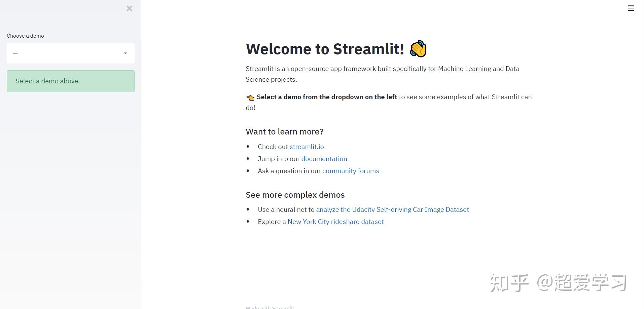
Task: Click the 'Made with Streamlit' footer text
Action: point(270,307)
